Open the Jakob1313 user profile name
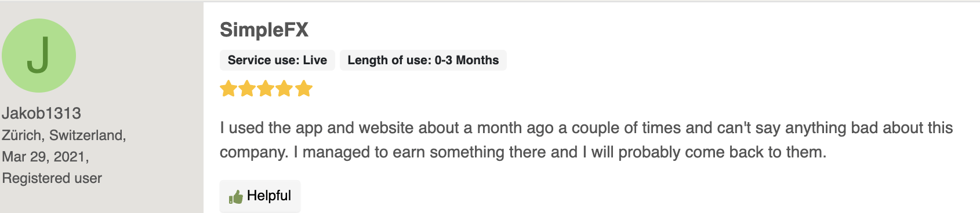Screen dimensions: 980x213 [x=41, y=113]
